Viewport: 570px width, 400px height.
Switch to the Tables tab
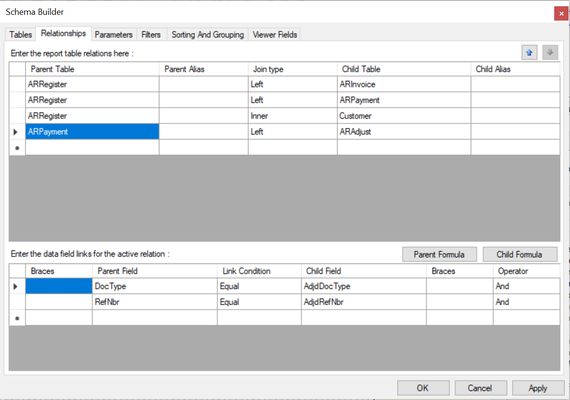click(20, 35)
